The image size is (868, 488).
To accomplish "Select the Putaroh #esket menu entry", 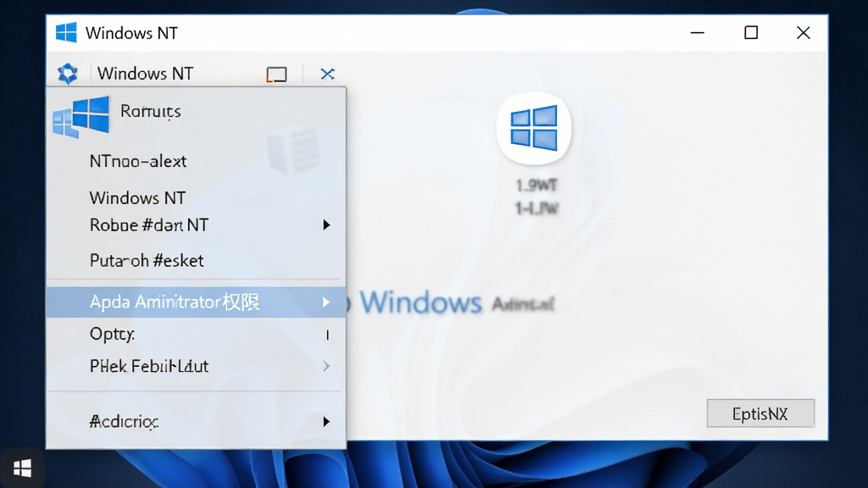I will click(x=196, y=260).
